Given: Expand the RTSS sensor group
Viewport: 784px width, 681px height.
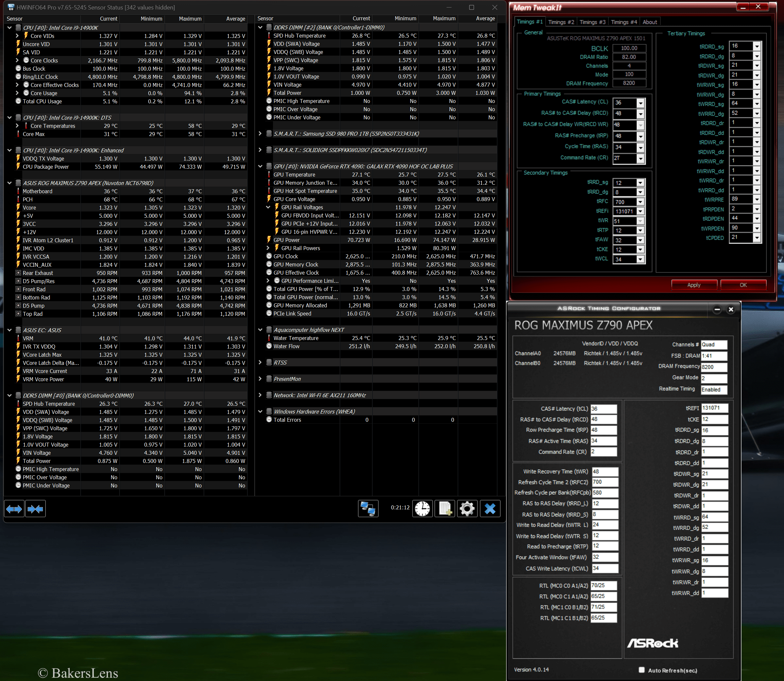Looking at the screenshot, I should click(260, 363).
